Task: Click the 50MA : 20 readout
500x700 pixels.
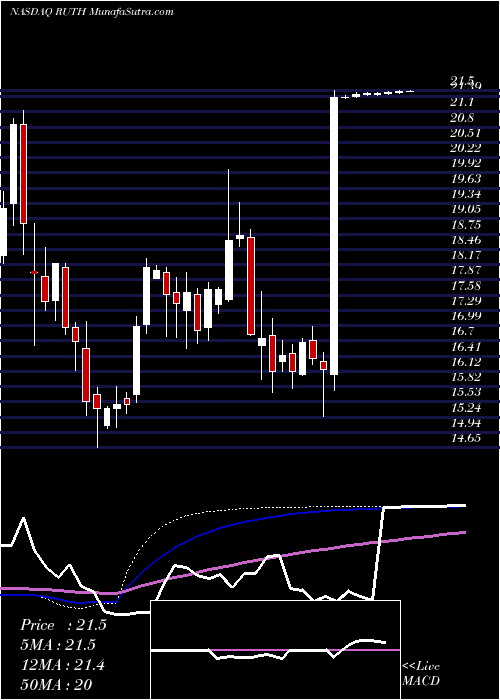Action: (x=56, y=685)
